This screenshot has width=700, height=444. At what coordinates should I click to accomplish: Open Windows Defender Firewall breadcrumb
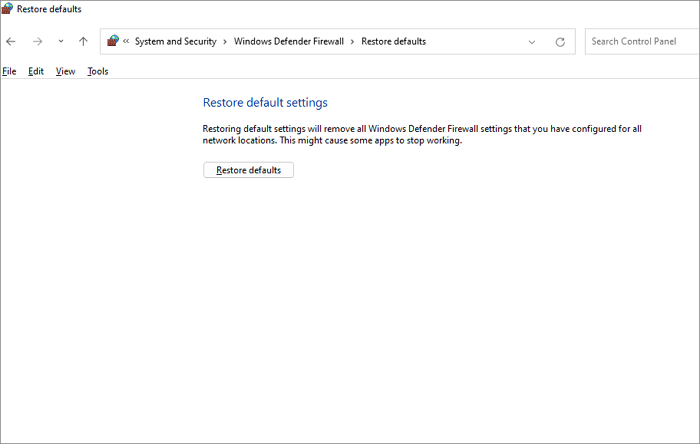pos(288,42)
